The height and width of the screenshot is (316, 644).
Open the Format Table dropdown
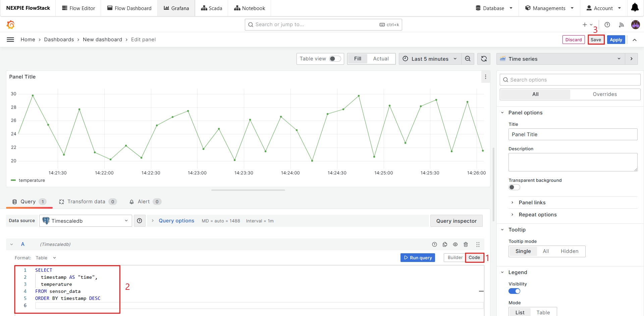46,258
